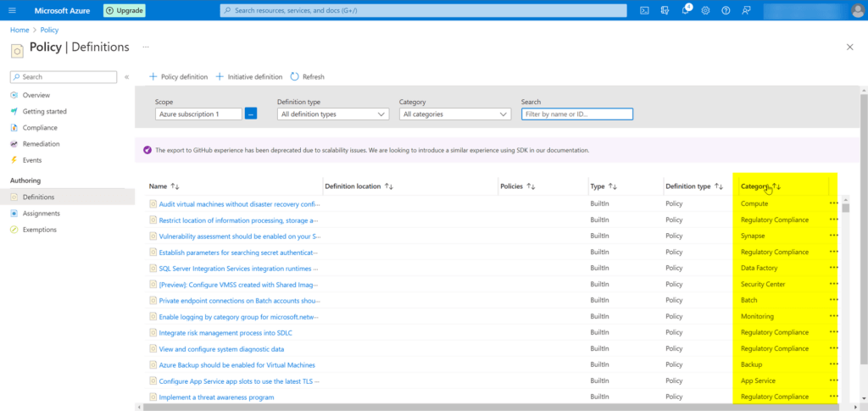Collapse the left navigation with double chevron
Image resolution: width=868 pixels, height=411 pixels.
pos(127,77)
